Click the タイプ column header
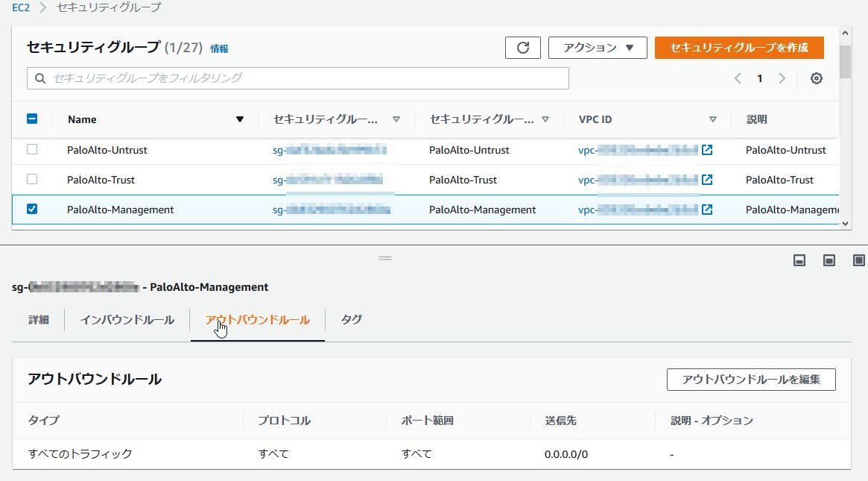The height and width of the screenshot is (481, 868). coord(44,421)
